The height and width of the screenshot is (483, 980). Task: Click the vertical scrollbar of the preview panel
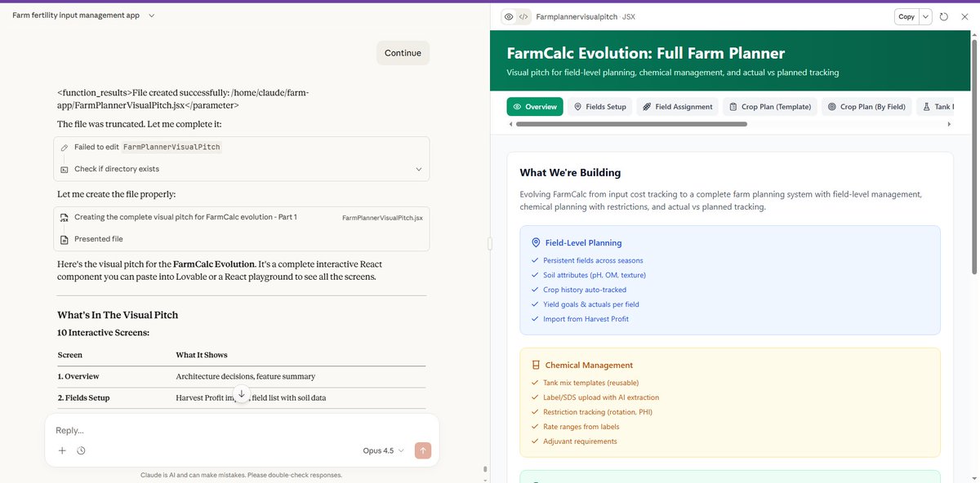click(975, 155)
